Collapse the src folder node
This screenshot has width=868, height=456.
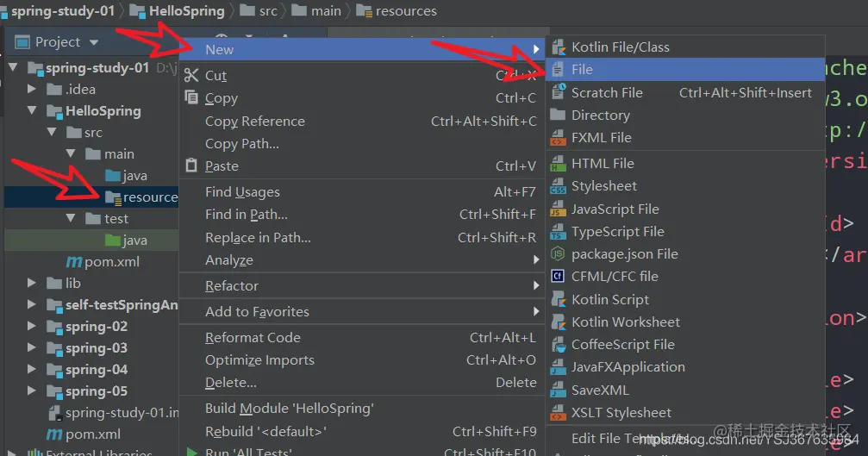(x=52, y=132)
